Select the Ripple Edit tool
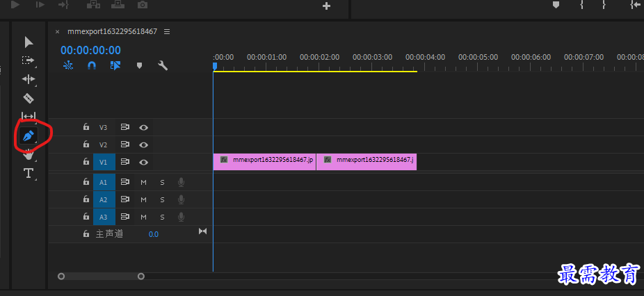The width and height of the screenshot is (644, 296). pos(28,79)
